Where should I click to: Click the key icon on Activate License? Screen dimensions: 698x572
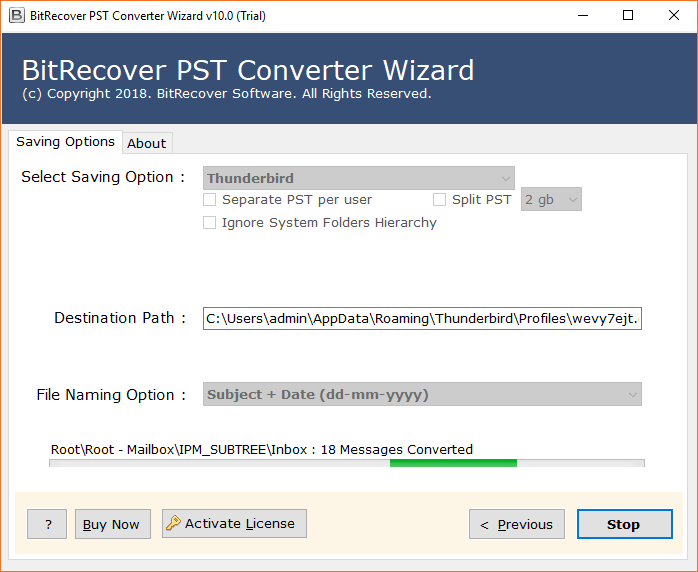point(173,523)
